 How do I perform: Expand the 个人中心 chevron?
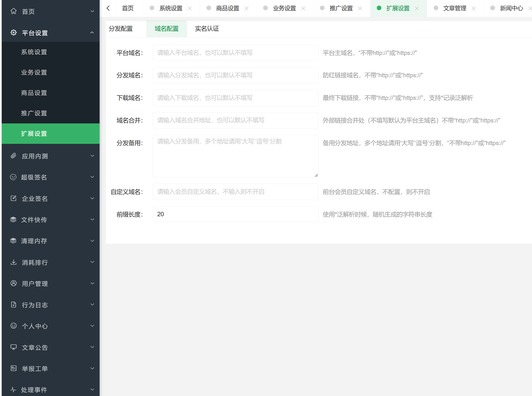[x=92, y=326]
